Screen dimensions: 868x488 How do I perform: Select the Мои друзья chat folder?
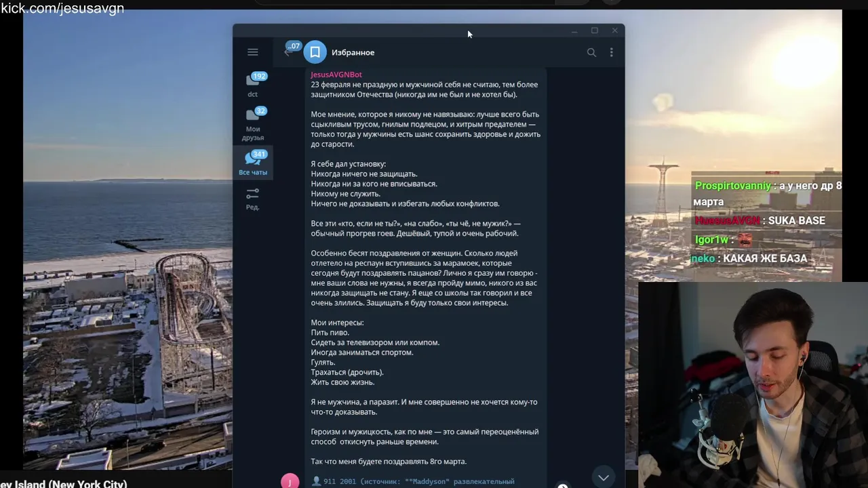pyautogui.click(x=253, y=124)
